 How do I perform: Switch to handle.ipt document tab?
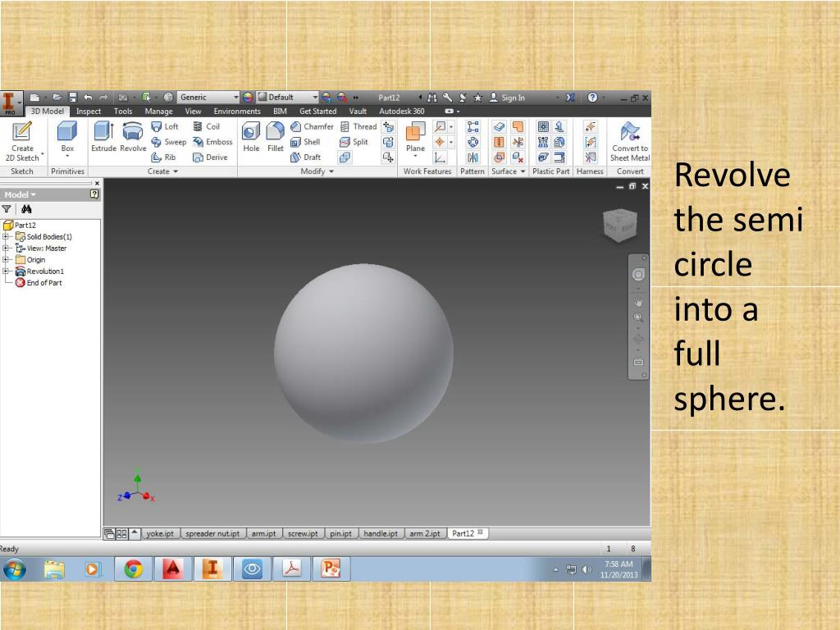click(x=381, y=533)
